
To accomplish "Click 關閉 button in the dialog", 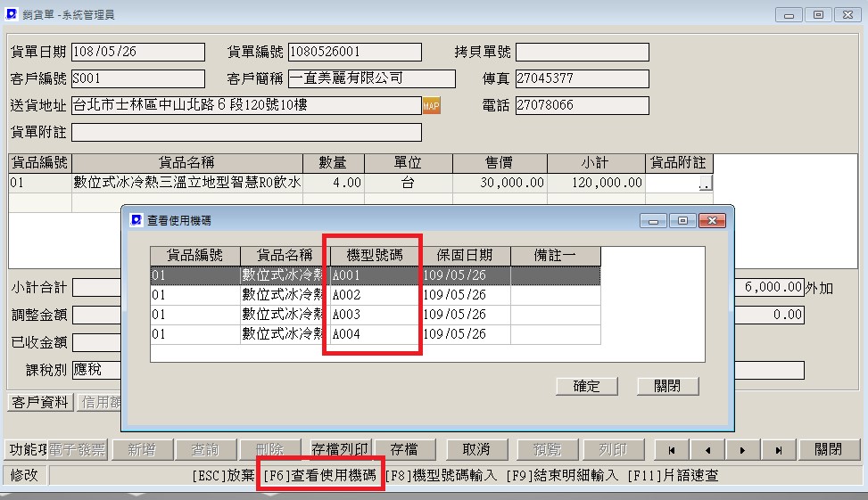I will point(667,386).
